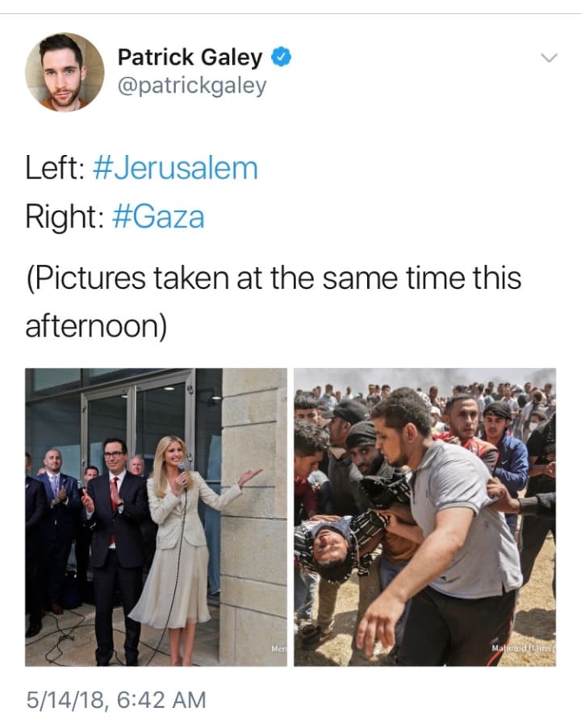Open the right Gaza photo

click(425, 517)
